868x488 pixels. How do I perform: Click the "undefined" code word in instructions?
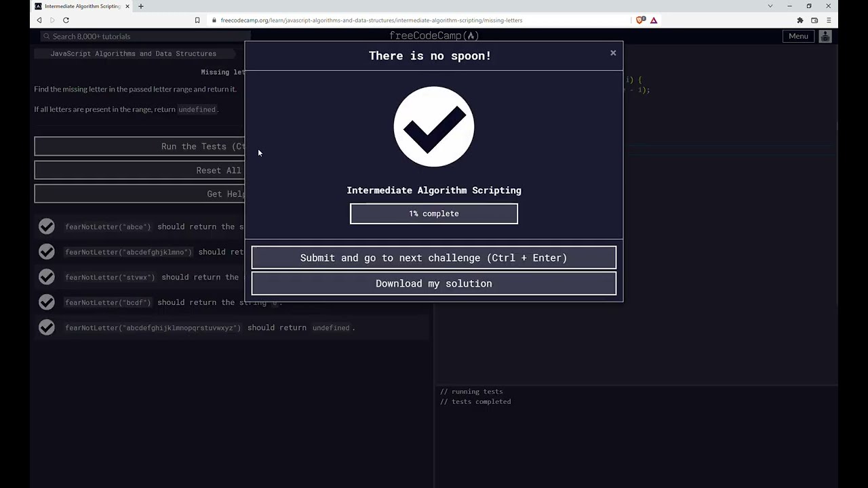point(197,109)
